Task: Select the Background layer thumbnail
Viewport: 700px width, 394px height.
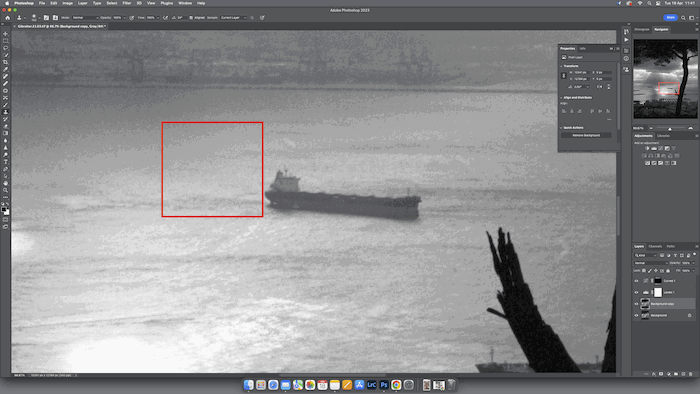Action: coord(645,315)
